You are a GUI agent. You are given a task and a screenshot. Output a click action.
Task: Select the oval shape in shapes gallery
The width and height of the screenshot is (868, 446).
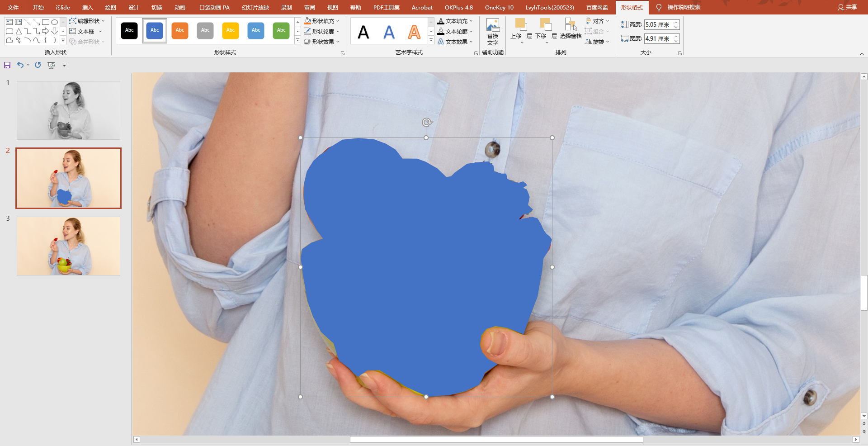(54, 22)
